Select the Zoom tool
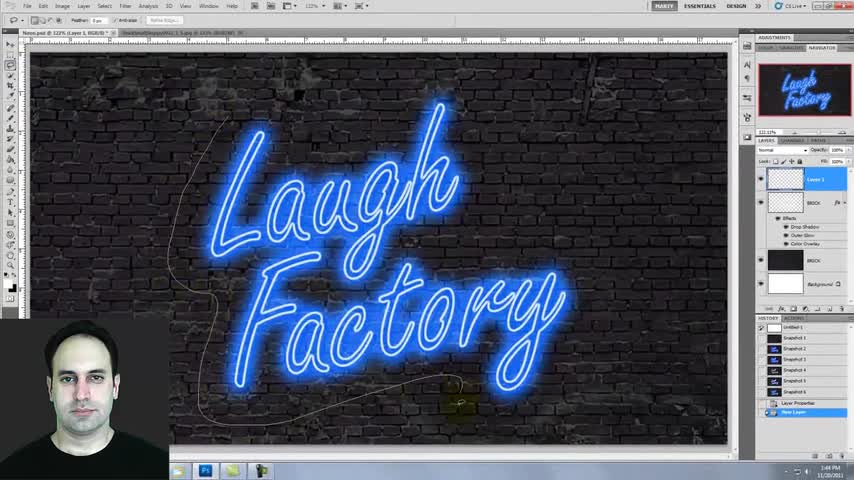The height and width of the screenshot is (480, 854). point(10,265)
